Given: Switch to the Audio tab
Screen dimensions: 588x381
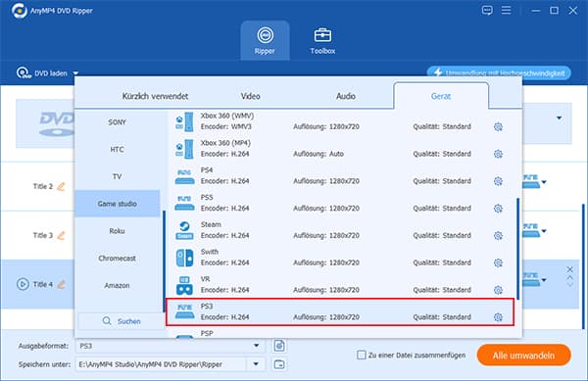Looking at the screenshot, I should coord(346,96).
